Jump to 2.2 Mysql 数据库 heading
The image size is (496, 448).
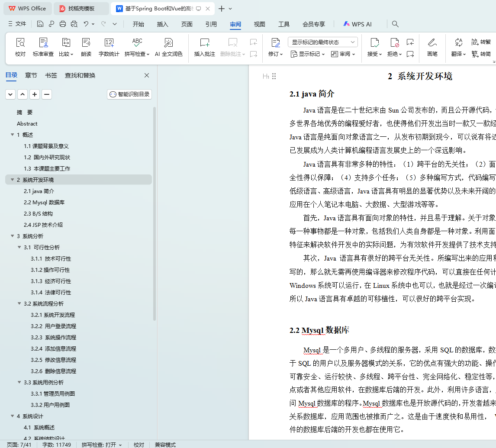(44, 203)
